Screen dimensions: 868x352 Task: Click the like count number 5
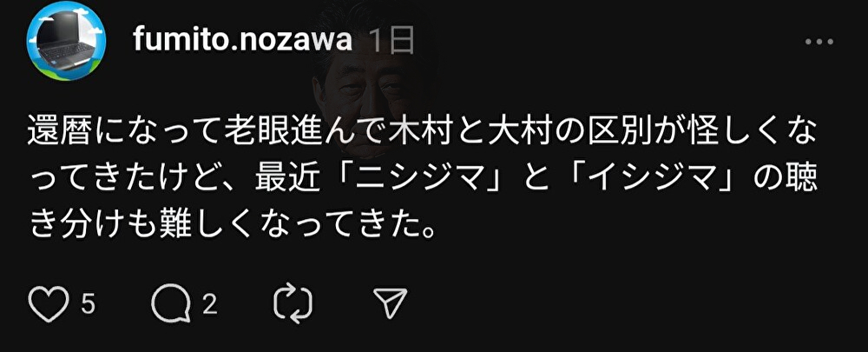[89, 304]
